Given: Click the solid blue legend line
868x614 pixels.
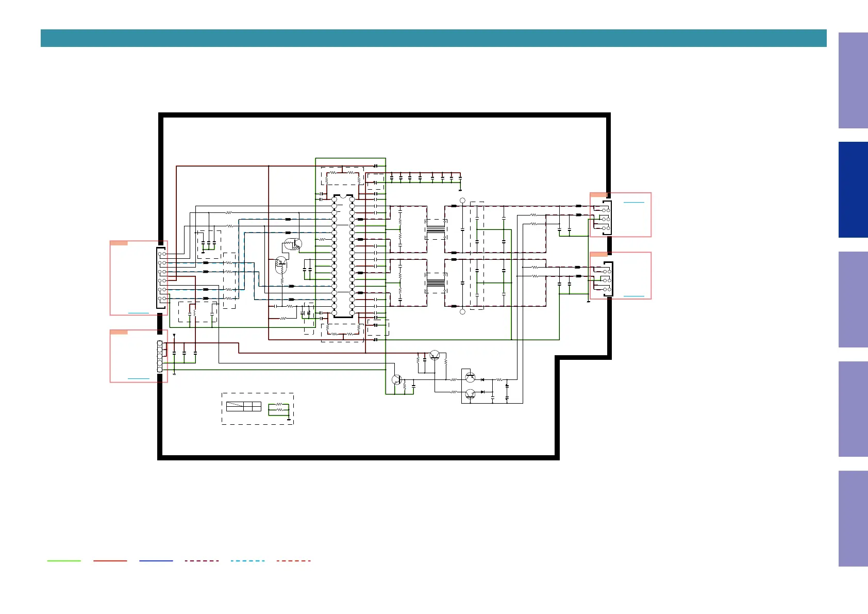Looking at the screenshot, I should coord(156,561).
